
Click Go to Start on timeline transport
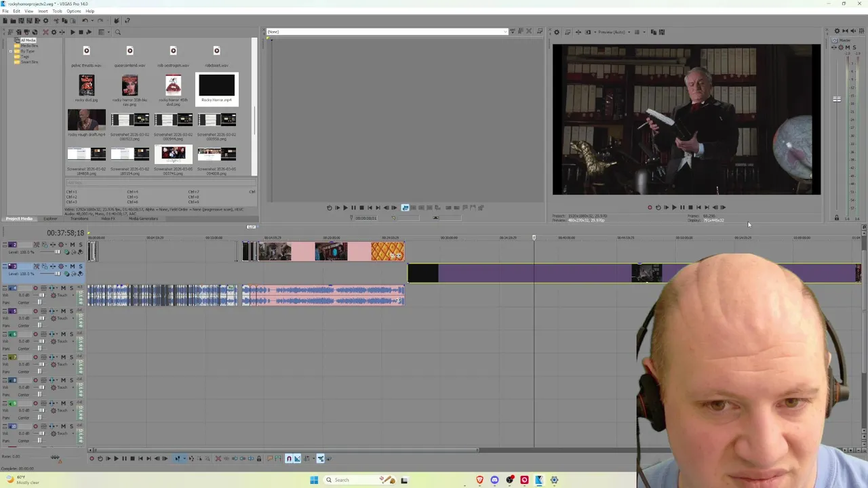[140, 459]
